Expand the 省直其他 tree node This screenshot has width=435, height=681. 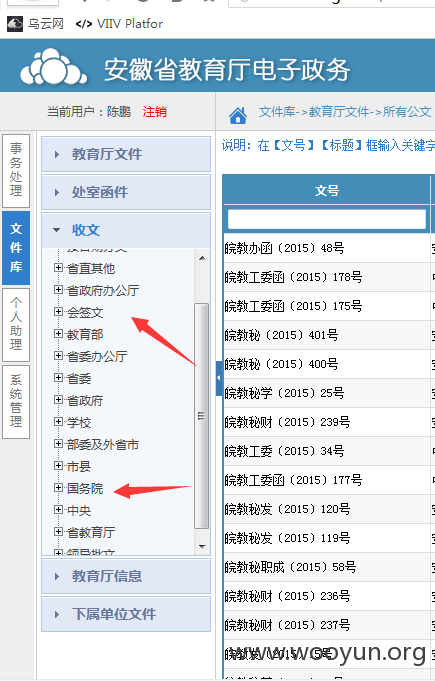pos(58,268)
